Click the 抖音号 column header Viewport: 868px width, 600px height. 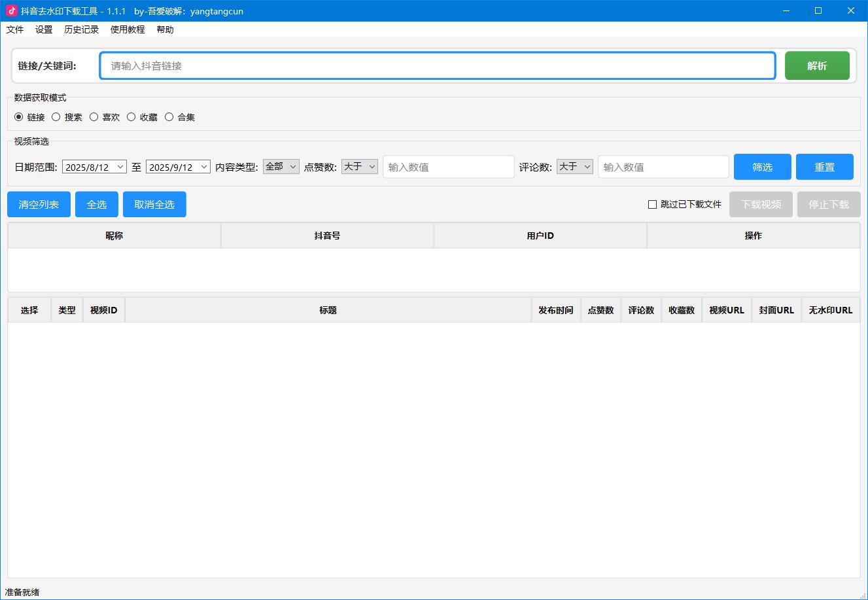click(x=327, y=236)
